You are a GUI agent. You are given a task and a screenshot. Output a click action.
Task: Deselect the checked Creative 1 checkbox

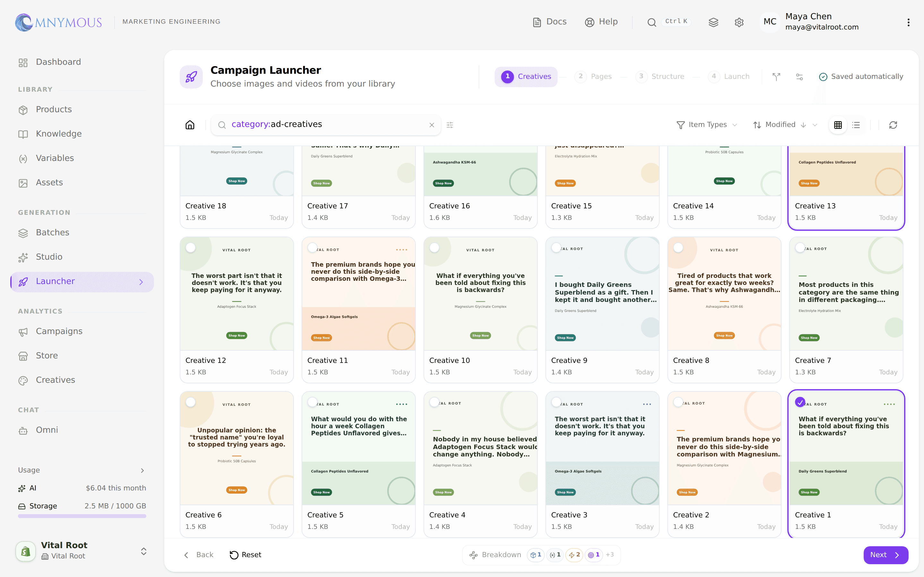(800, 402)
